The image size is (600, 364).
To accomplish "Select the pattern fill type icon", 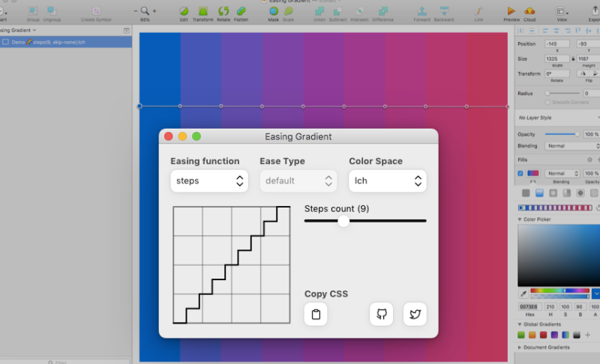I will [580, 193].
